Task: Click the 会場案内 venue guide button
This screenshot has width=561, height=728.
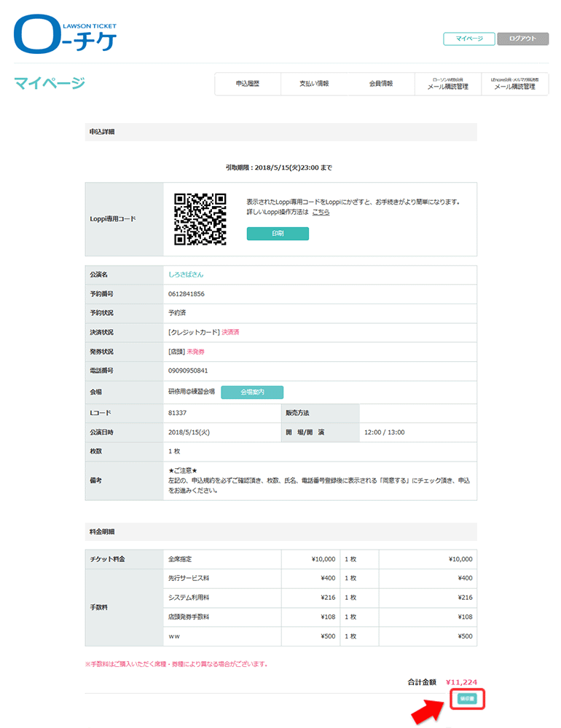Action: tap(251, 392)
